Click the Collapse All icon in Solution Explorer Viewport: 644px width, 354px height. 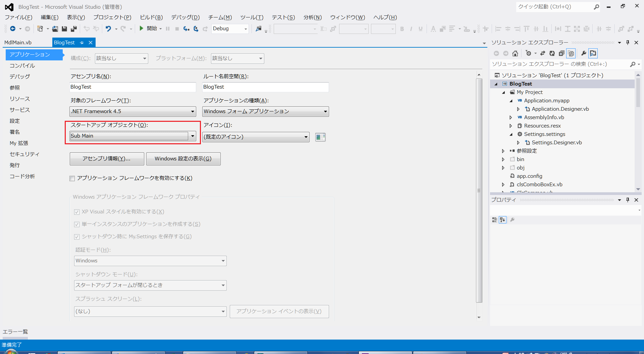[561, 53]
